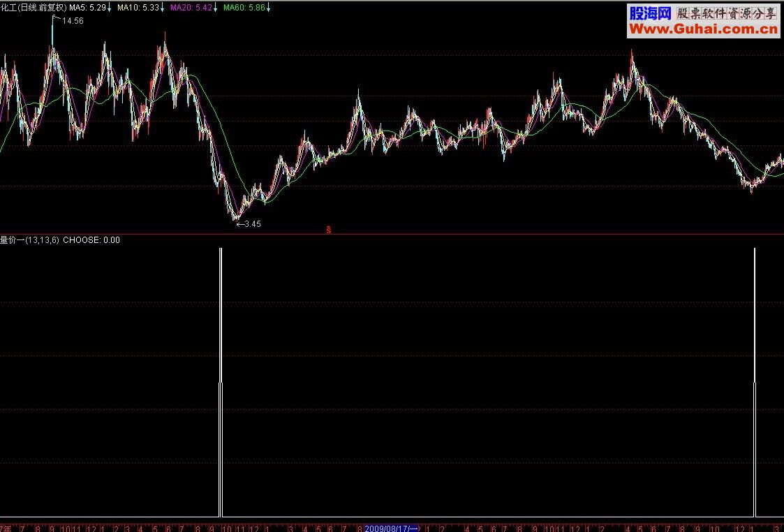The width and height of the screenshot is (784, 532).
Task: Click the CHOOSE: 0.00 indicator value
Action: click(x=91, y=240)
